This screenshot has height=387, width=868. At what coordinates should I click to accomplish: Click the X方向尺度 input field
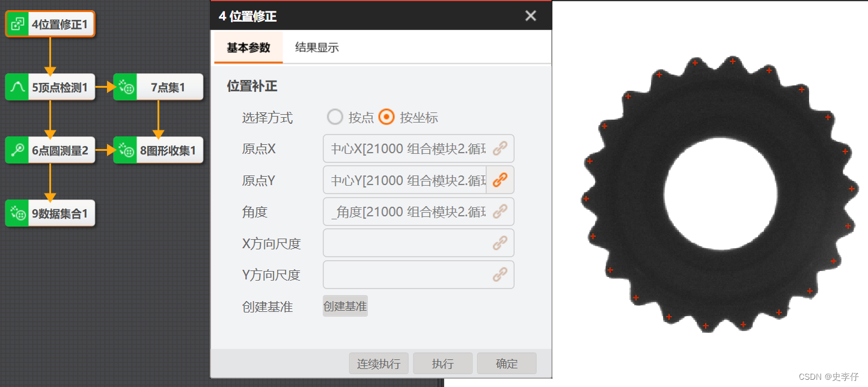pyautogui.click(x=418, y=243)
